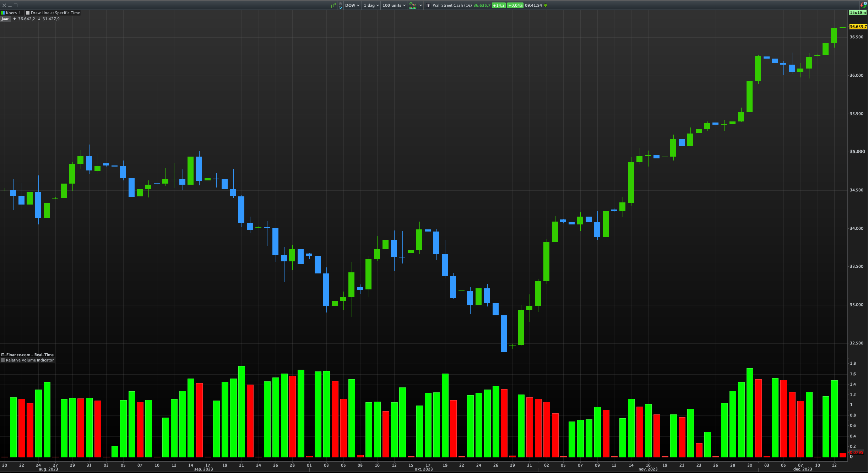This screenshot has height=473, width=868.
Task: Toggle the magnet snap checkmark icon
Action: tap(341, 5)
